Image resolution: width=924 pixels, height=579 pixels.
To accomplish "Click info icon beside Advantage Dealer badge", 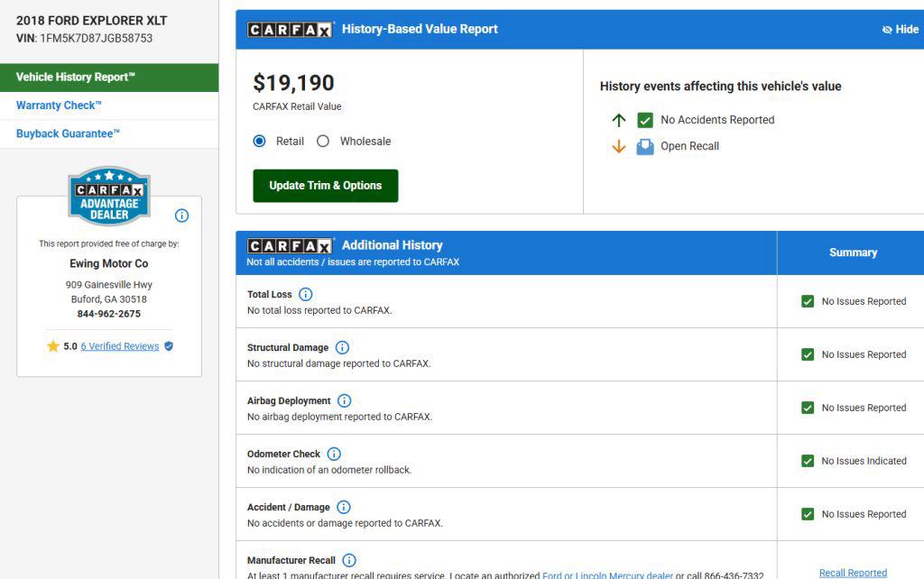I will point(181,216).
